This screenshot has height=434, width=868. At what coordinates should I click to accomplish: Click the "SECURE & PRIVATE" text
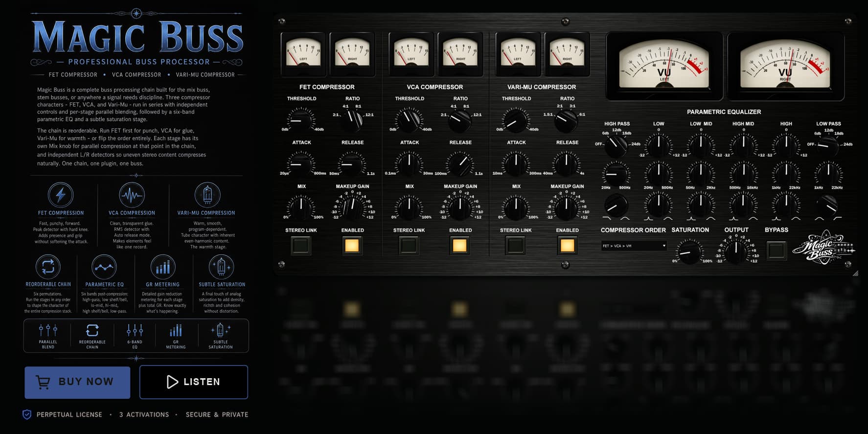[x=217, y=414]
